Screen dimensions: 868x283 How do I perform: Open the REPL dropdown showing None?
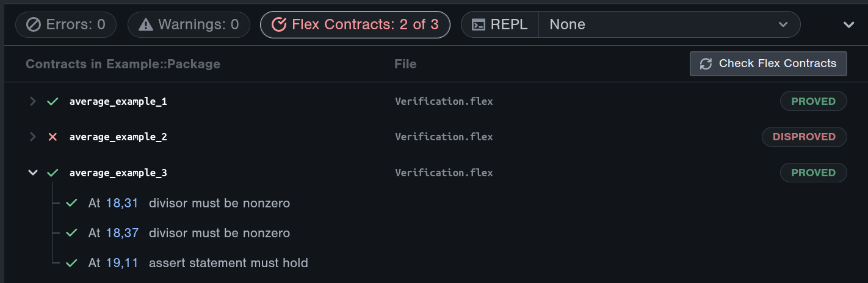669,25
